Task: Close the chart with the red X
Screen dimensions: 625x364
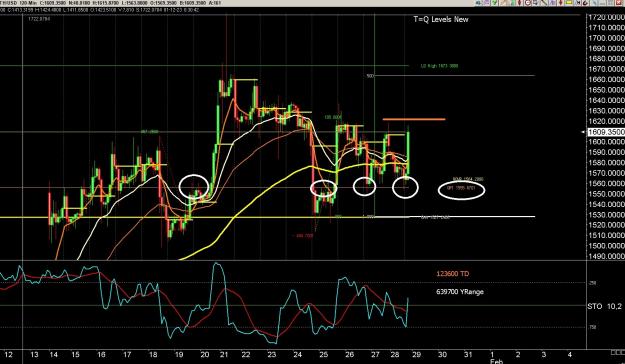Action: pos(618,3)
